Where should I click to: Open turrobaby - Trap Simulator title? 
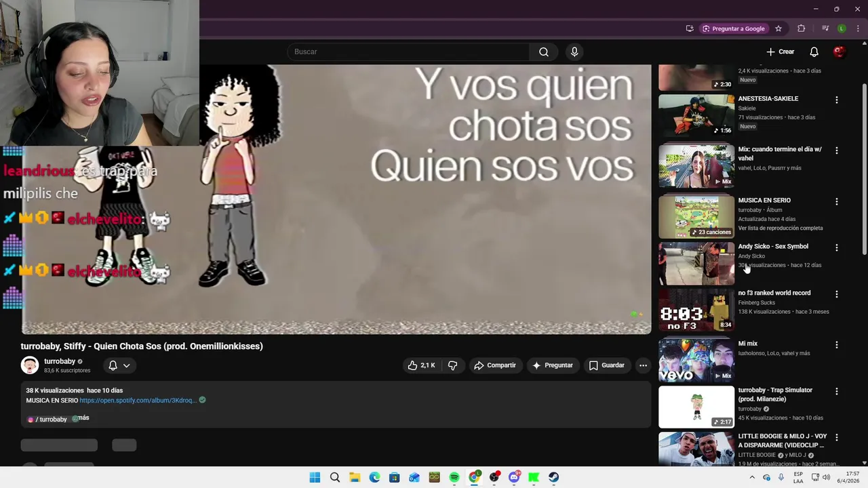point(775,394)
